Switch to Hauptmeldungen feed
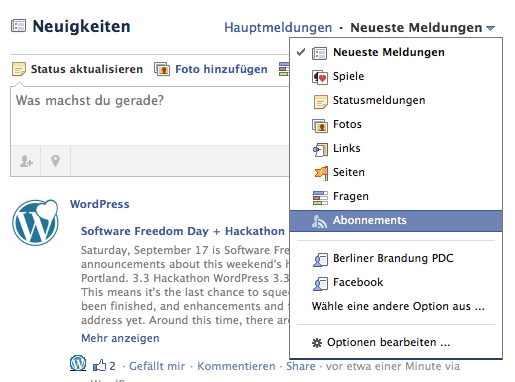The height and width of the screenshot is (382, 515). coord(278,28)
